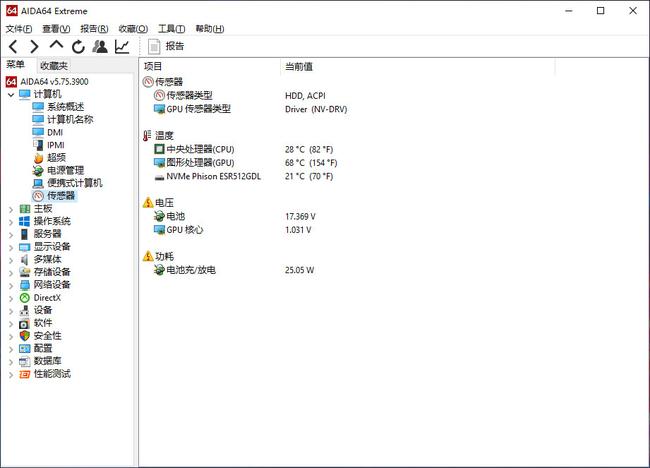The image size is (650, 468).
Task: Open the graph chart toolbar icon
Action: pyautogui.click(x=122, y=46)
